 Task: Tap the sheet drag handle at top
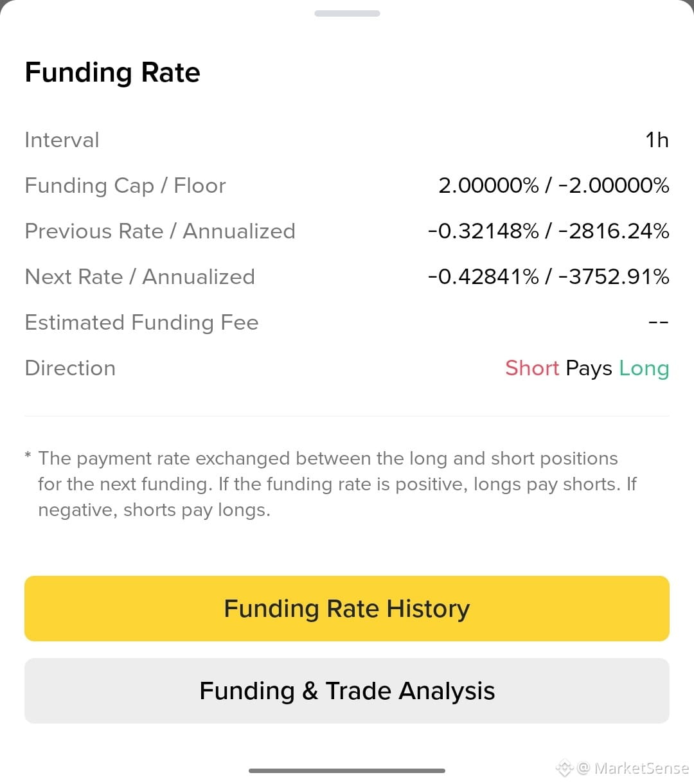[x=347, y=13]
